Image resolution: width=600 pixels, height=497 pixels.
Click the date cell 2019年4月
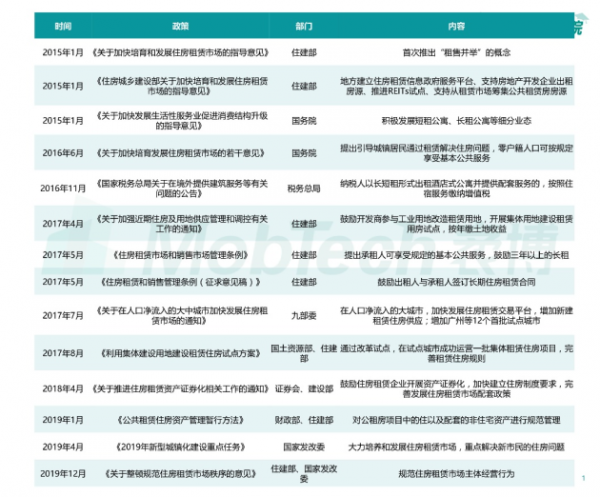(63, 446)
